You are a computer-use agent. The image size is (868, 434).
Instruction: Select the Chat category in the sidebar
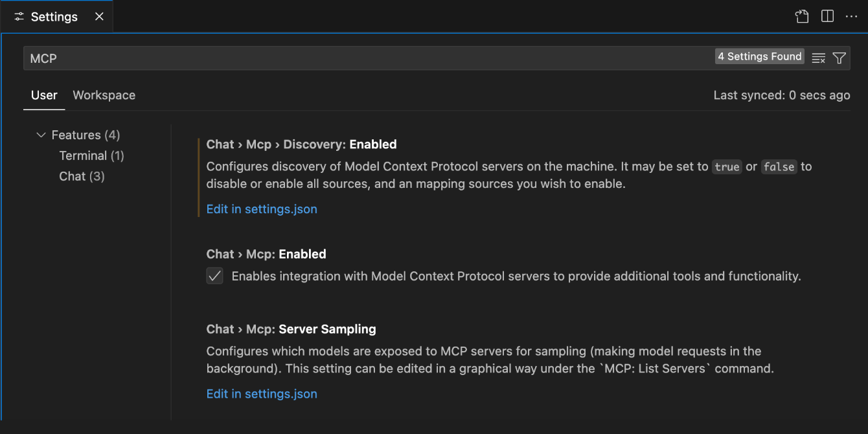tap(82, 176)
